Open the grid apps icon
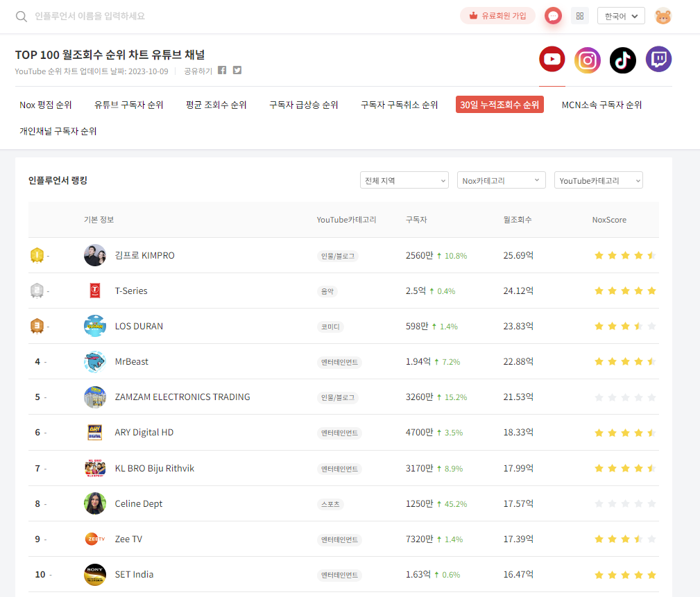This screenshot has width=700, height=597. [579, 16]
